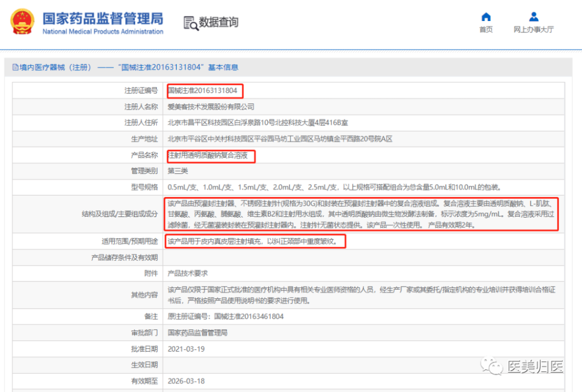Click the 原注册证编号：国械注准20163461804 remark
The image size is (582, 392).
tap(226, 316)
